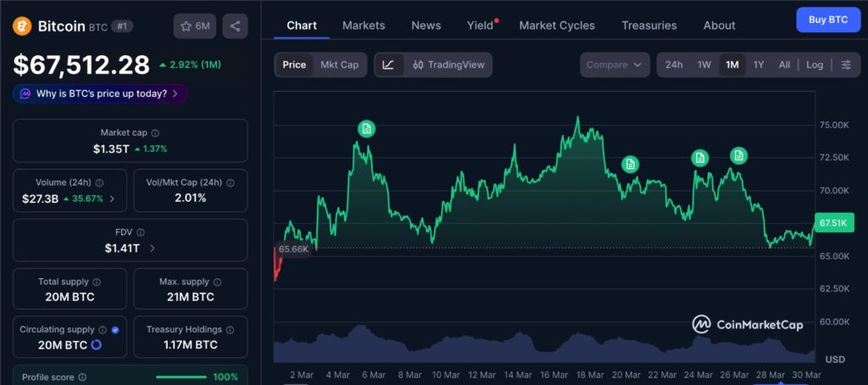868x385 pixels.
Task: Switch to TradingView candlestick chart
Action: (x=448, y=64)
